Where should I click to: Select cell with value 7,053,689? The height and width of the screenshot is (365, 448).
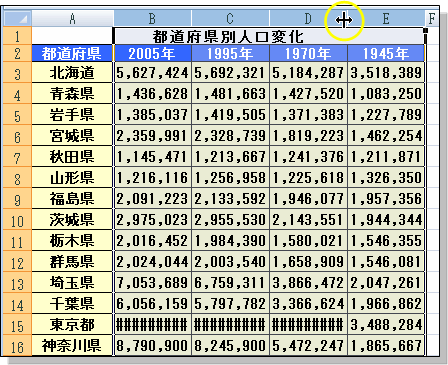pos(152,283)
